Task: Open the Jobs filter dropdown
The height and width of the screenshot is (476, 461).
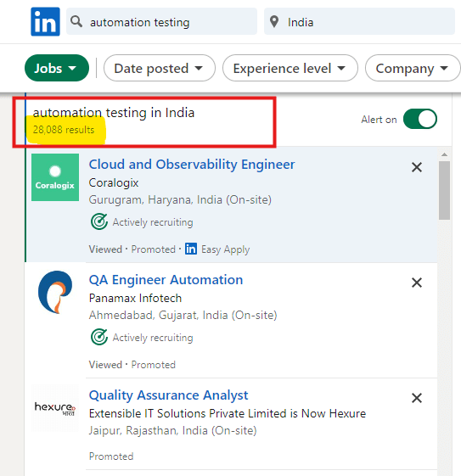Action: (x=57, y=68)
